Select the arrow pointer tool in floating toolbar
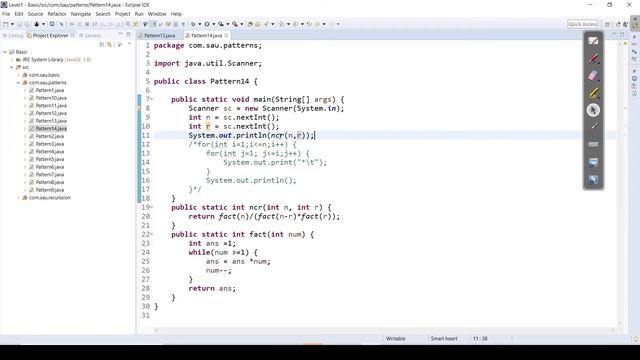The image size is (640, 360). pyautogui.click(x=593, y=110)
